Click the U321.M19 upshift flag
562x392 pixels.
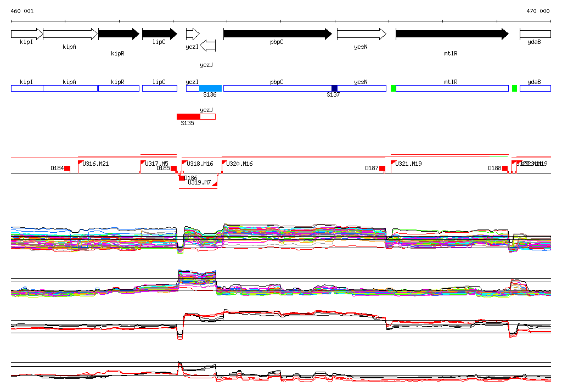(x=393, y=163)
